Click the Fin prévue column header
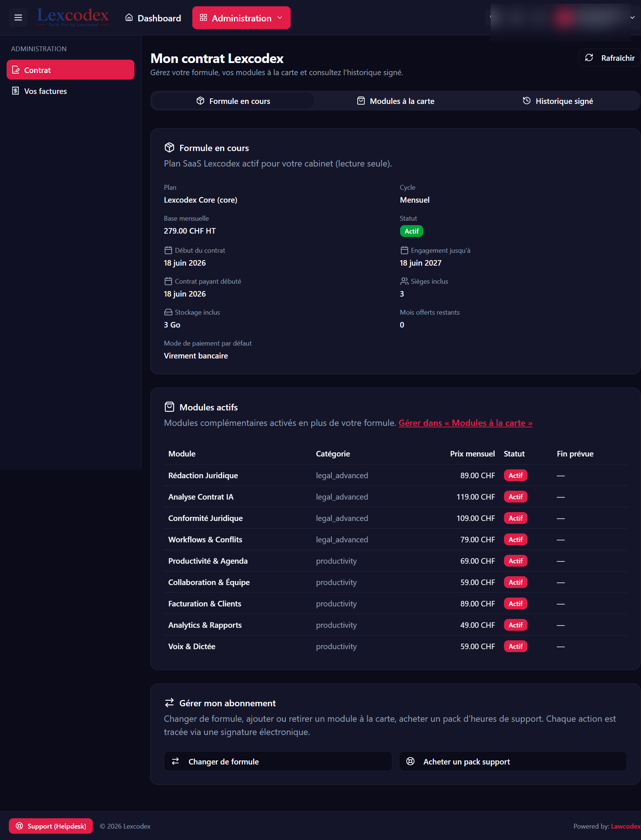641x840 pixels. (x=575, y=454)
